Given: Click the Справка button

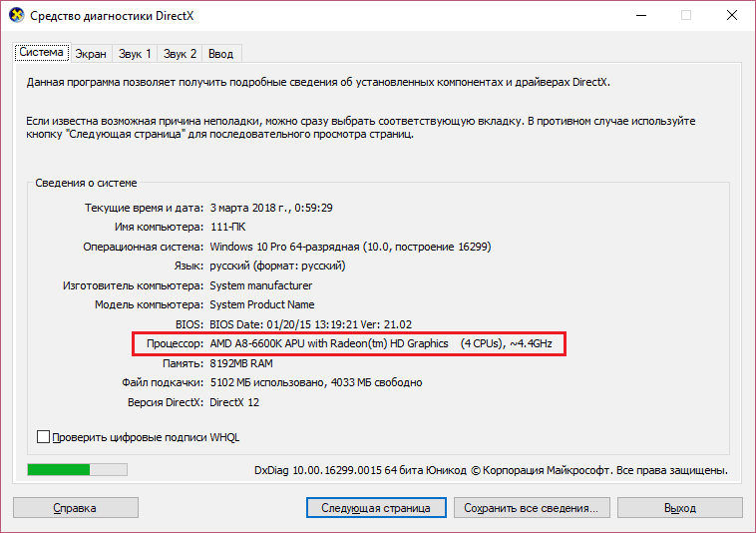Looking at the screenshot, I should click(x=75, y=508).
